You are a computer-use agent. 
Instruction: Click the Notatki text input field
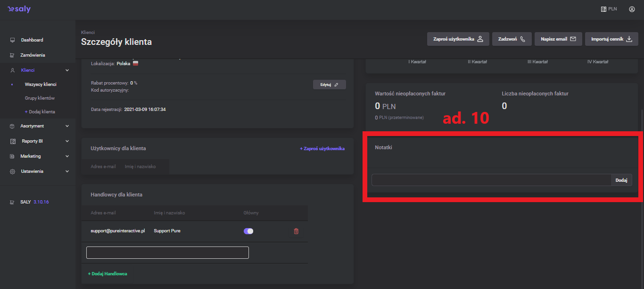click(x=491, y=180)
